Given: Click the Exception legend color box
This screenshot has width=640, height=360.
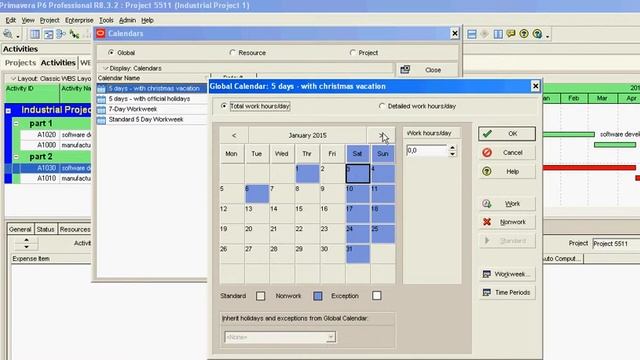Looking at the screenshot, I should 377,296.
